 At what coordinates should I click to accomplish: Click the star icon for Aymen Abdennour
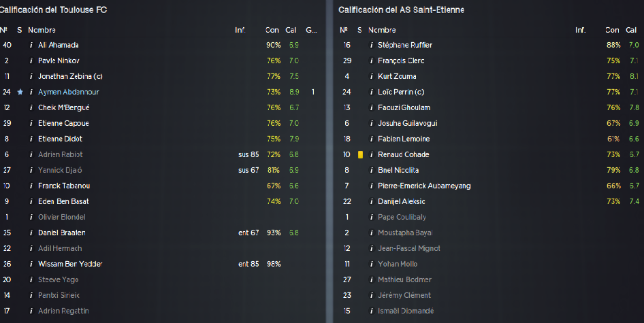click(x=20, y=92)
